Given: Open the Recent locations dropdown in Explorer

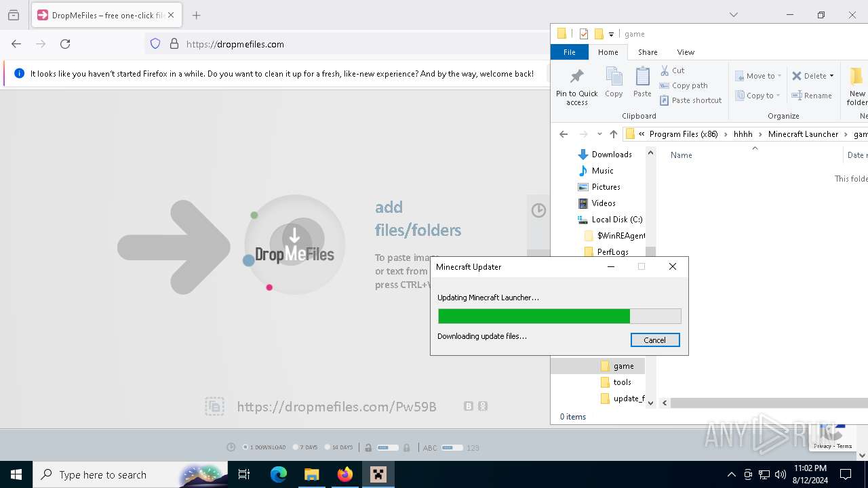Looking at the screenshot, I should (599, 134).
